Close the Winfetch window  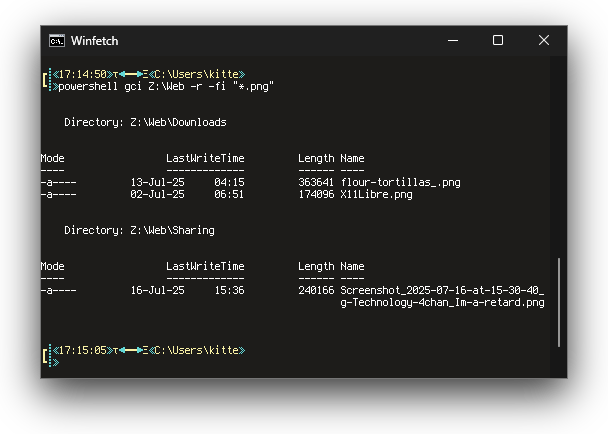[x=544, y=40]
